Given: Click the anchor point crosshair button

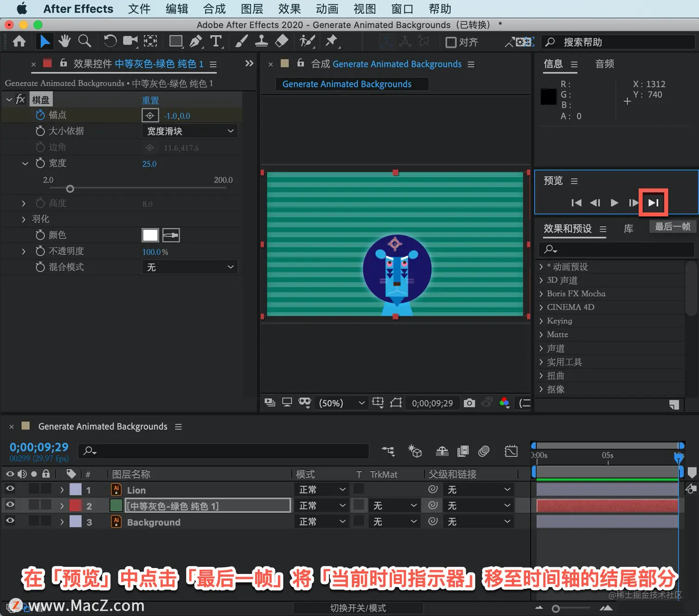Looking at the screenshot, I should point(150,116).
